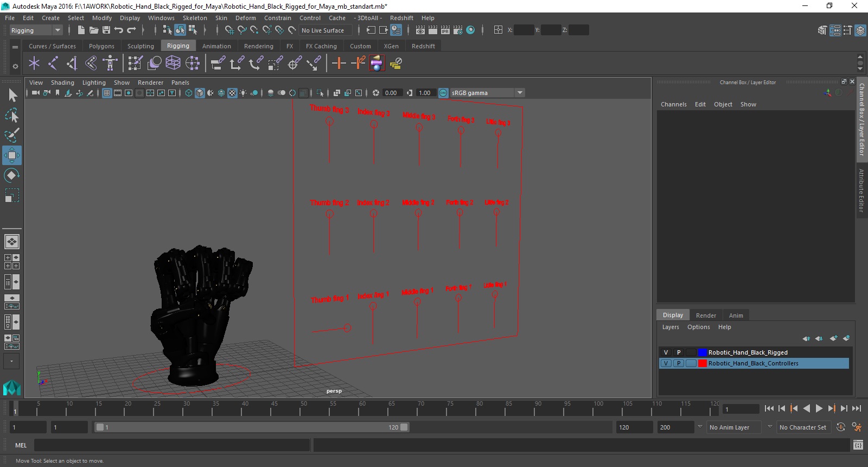This screenshot has height=467, width=868.
Task: Click the New Scene icon
Action: pos(81,30)
